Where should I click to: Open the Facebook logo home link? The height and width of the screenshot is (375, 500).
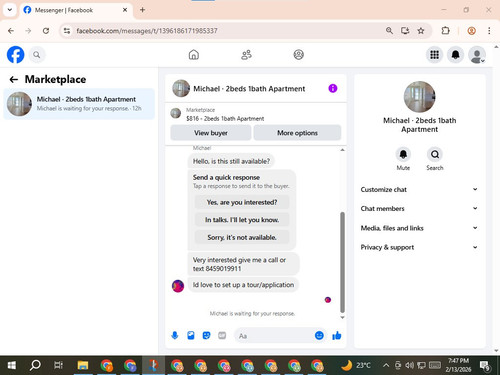pos(15,55)
